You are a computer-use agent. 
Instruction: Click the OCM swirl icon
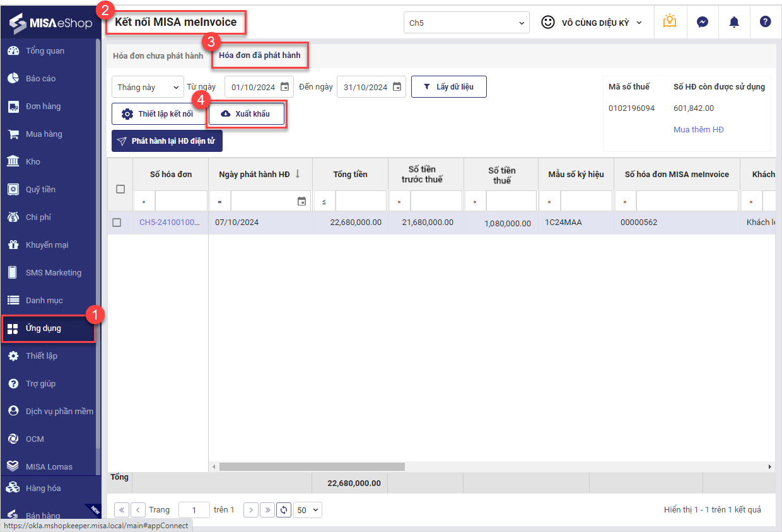pos(13,439)
